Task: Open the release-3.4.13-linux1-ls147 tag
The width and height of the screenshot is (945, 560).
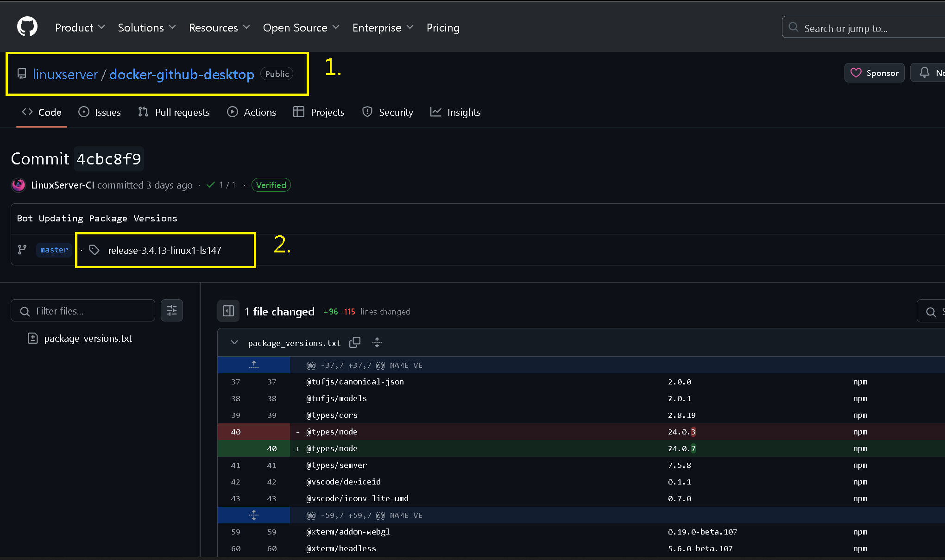Action: coord(164,250)
